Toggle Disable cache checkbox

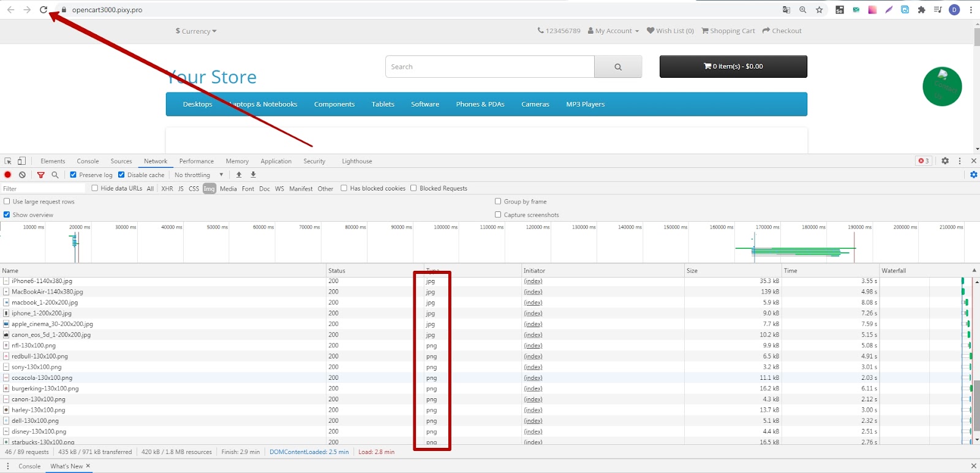[121, 175]
